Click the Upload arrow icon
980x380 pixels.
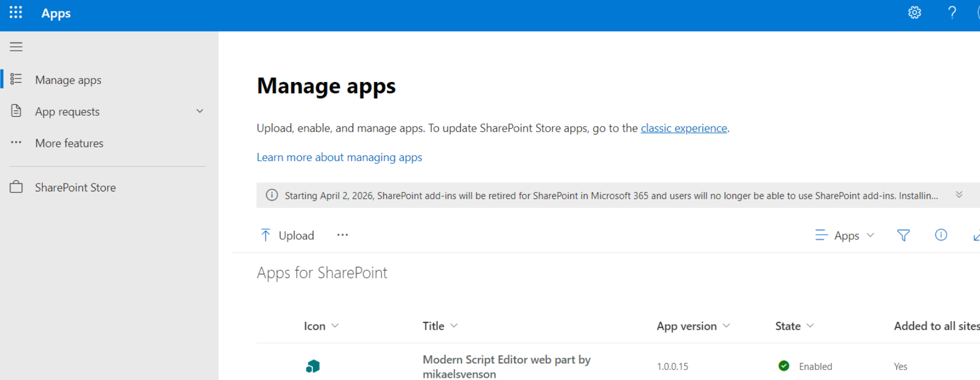click(266, 235)
